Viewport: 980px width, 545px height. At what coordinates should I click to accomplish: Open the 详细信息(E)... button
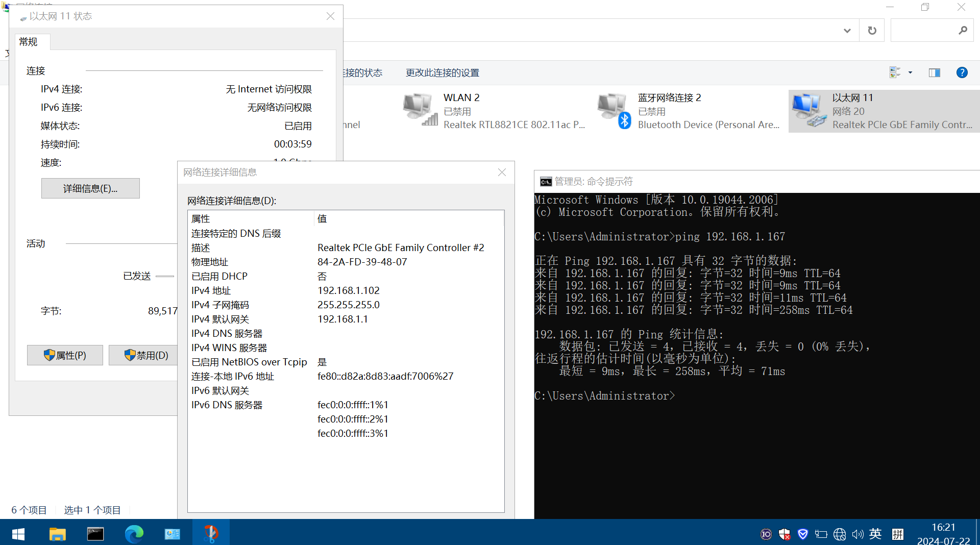(90, 188)
